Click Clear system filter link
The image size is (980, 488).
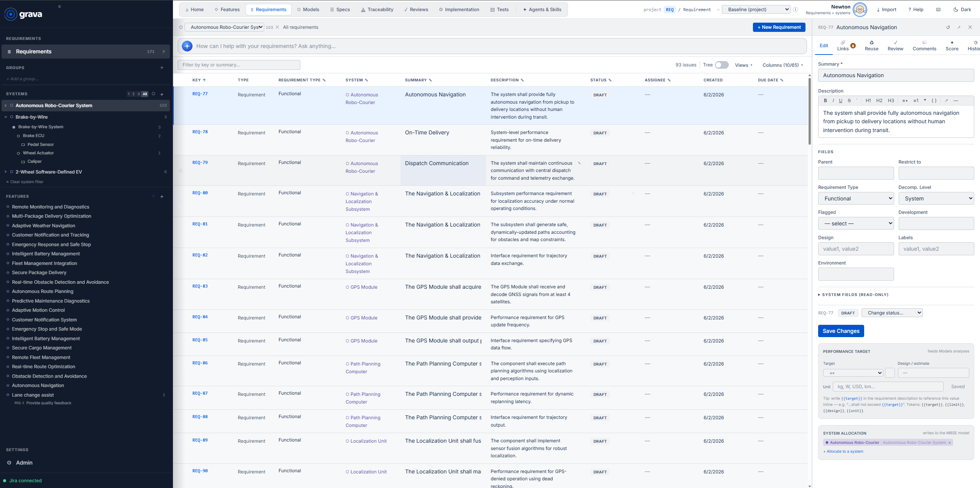coord(25,182)
